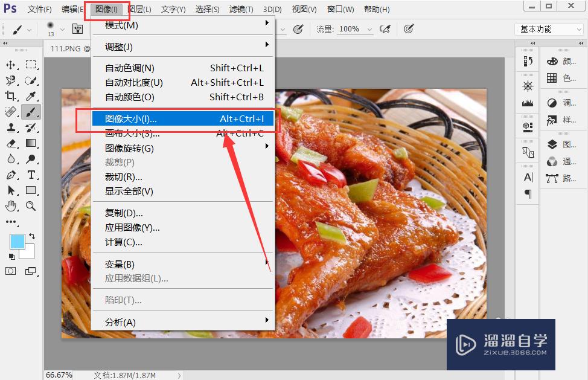Switch foreground and background colors
The width and height of the screenshot is (588, 380).
(x=32, y=236)
